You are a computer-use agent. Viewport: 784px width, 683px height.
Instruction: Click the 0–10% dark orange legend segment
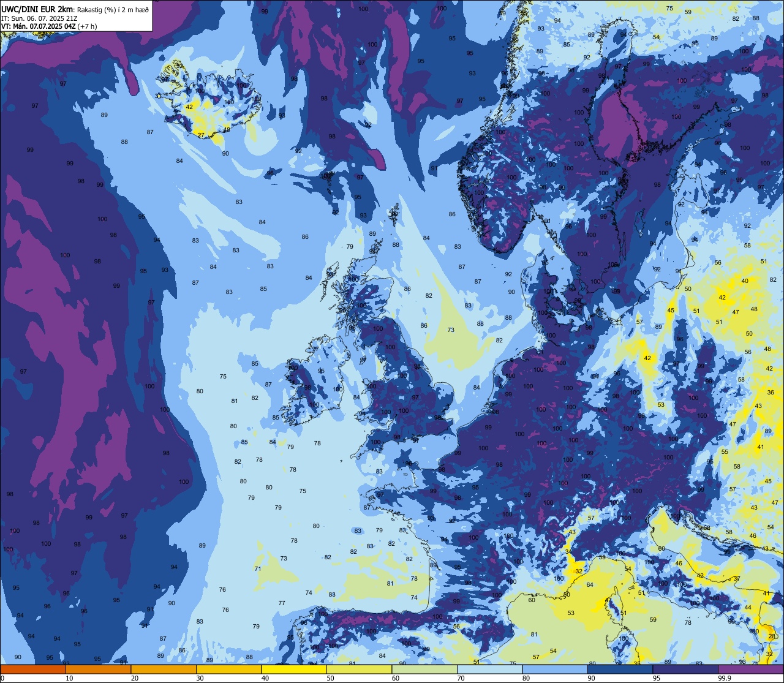point(33,669)
